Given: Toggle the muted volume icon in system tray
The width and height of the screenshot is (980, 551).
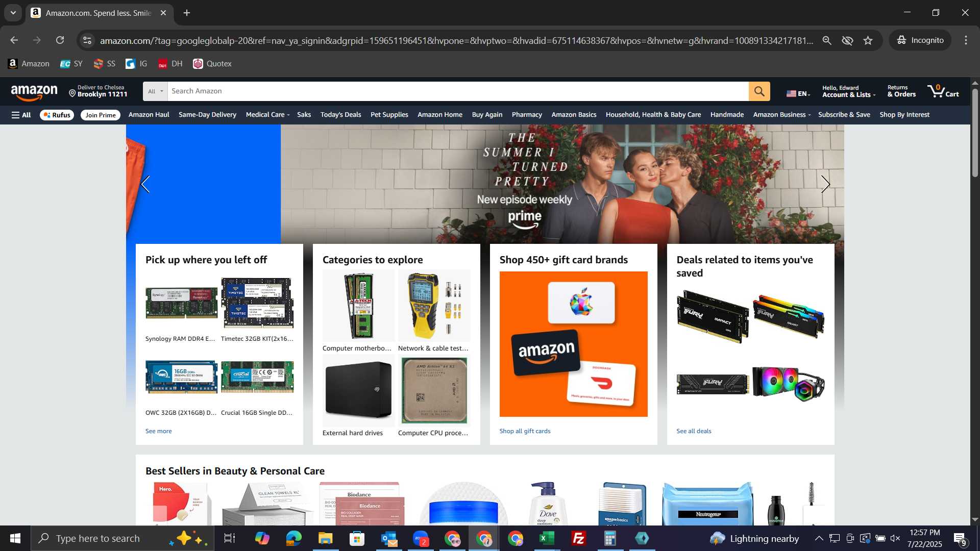Looking at the screenshot, I should [x=895, y=538].
